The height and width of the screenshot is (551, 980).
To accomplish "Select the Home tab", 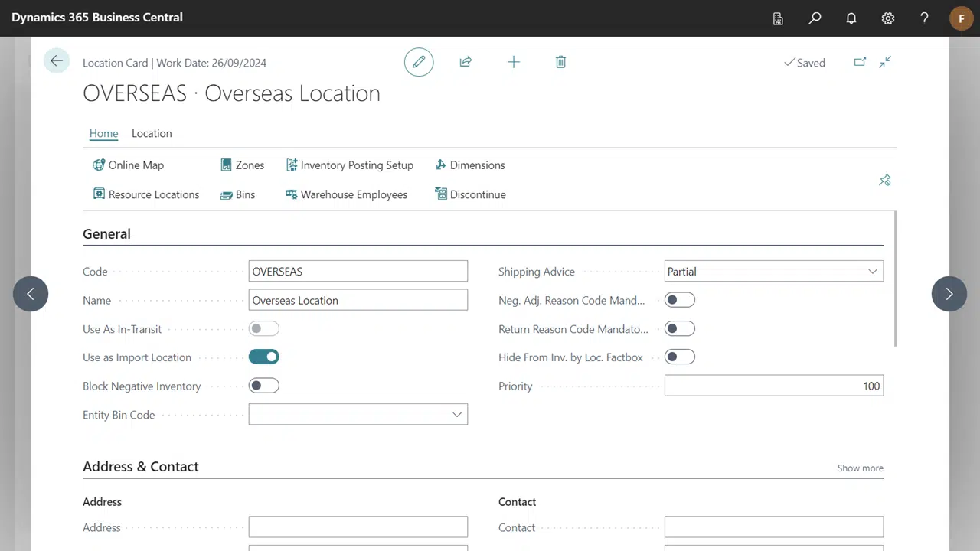I will click(103, 133).
